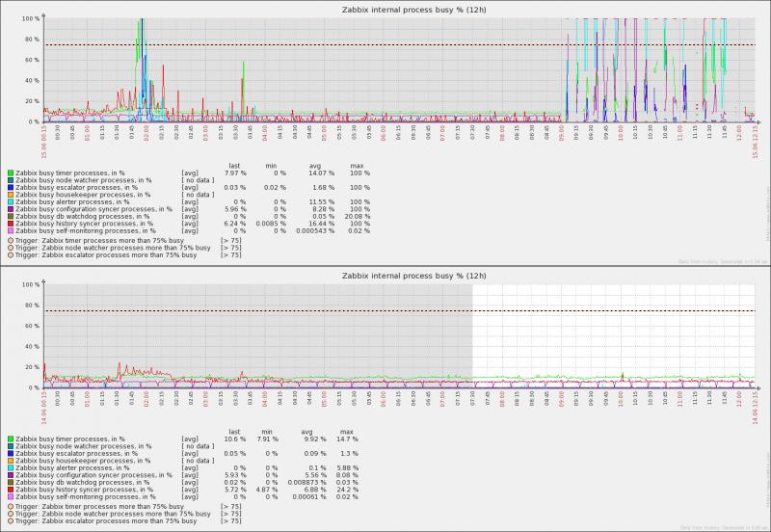
Task: Select escalator trigger circle in bottom graph
Action: click(11, 520)
